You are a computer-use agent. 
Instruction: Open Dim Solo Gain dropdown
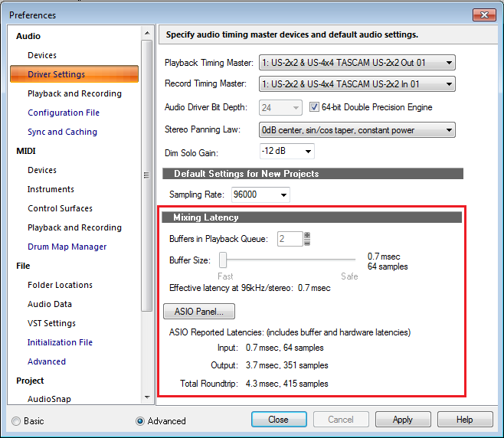click(287, 151)
